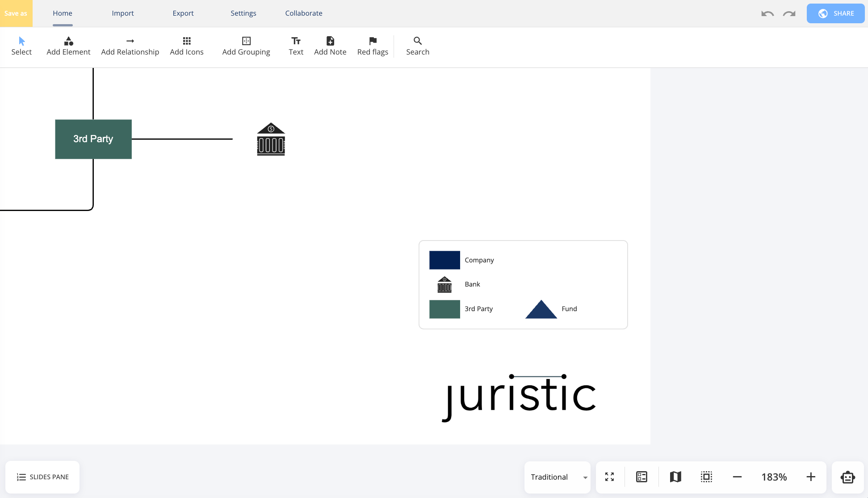Image resolution: width=868 pixels, height=498 pixels.
Task: Switch to the Export tab
Action: (x=183, y=13)
